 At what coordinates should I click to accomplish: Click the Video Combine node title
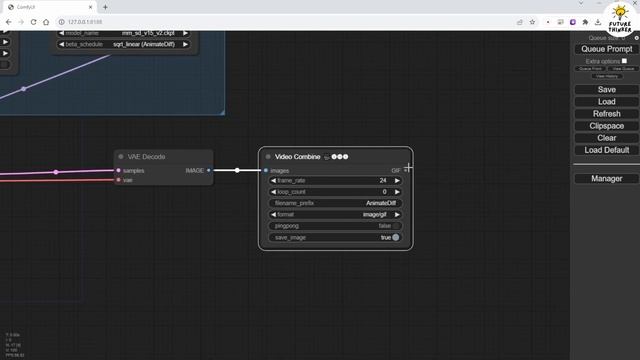[297, 157]
